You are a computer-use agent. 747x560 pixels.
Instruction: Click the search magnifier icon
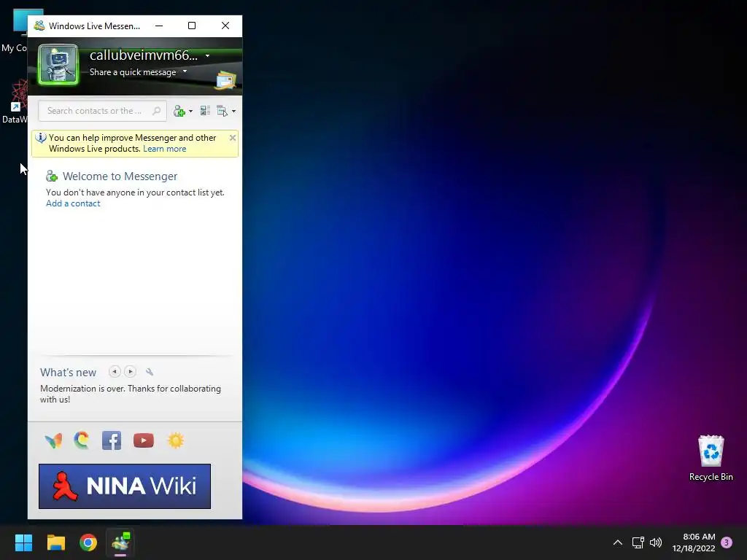[156, 111]
